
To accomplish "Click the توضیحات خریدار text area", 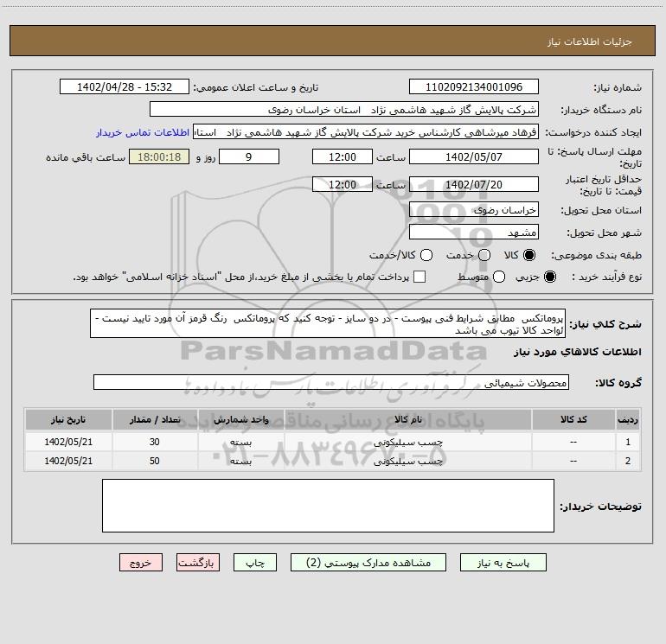I will (328, 506).
